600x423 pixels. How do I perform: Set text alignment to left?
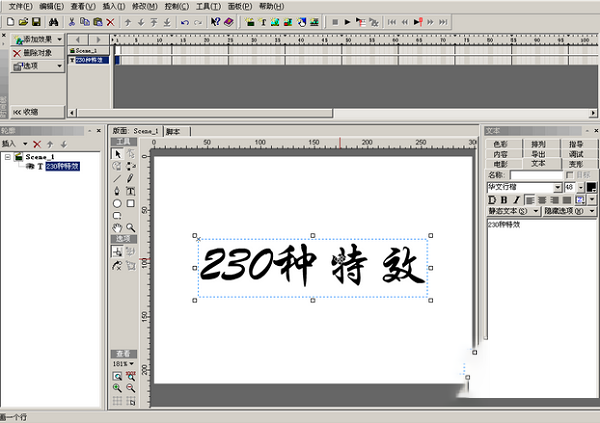point(530,200)
